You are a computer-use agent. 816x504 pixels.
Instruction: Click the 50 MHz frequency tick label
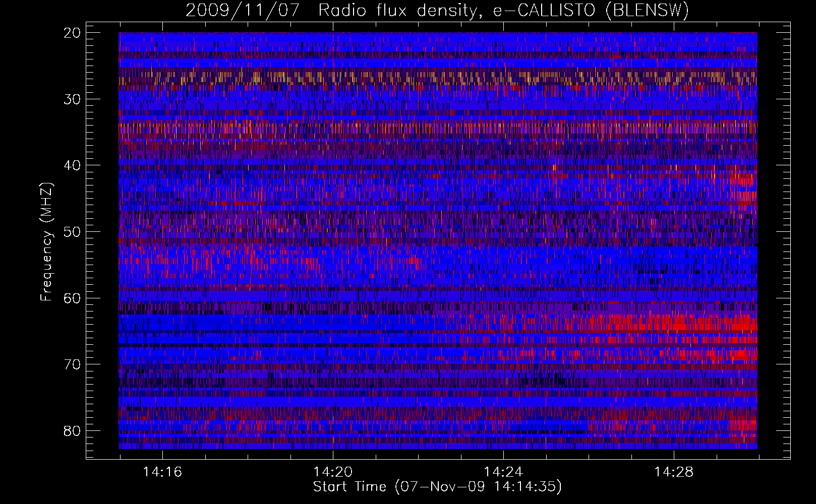point(73,232)
